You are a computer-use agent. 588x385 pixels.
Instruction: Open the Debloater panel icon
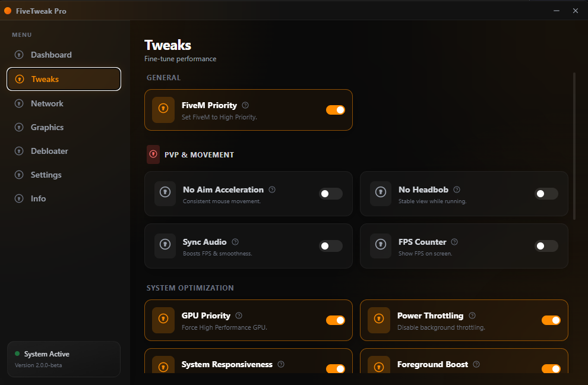[x=18, y=151]
